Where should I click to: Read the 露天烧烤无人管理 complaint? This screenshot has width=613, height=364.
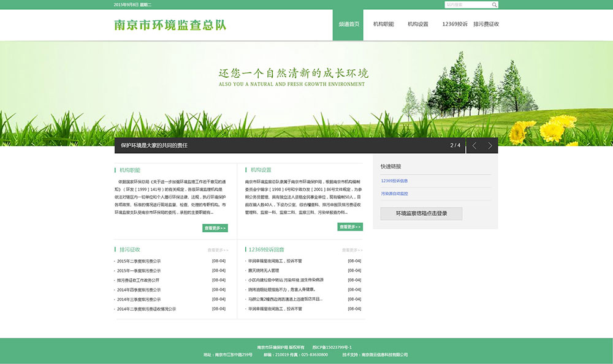pyautogui.click(x=264, y=270)
